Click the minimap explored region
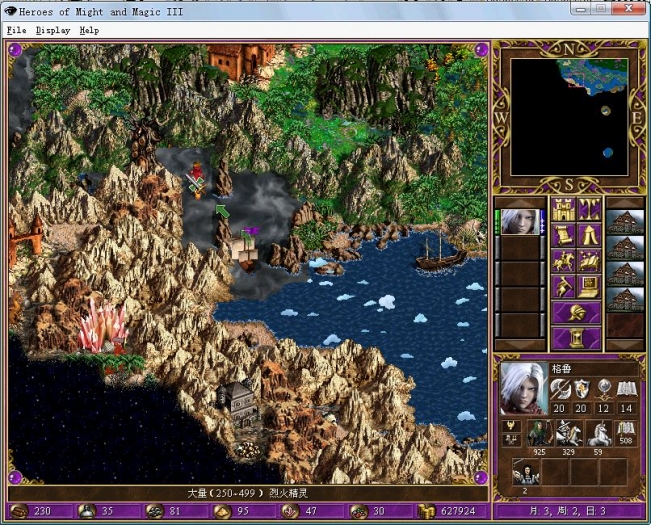The width and height of the screenshot is (651, 525). pos(594,77)
